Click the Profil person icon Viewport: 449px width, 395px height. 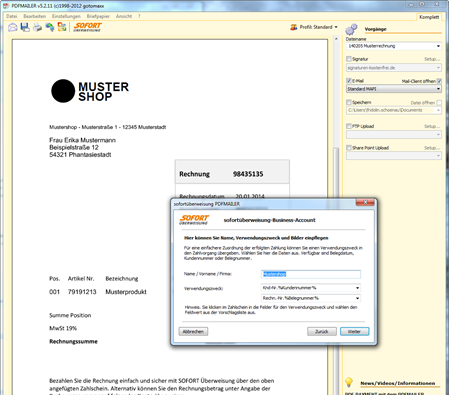293,27
